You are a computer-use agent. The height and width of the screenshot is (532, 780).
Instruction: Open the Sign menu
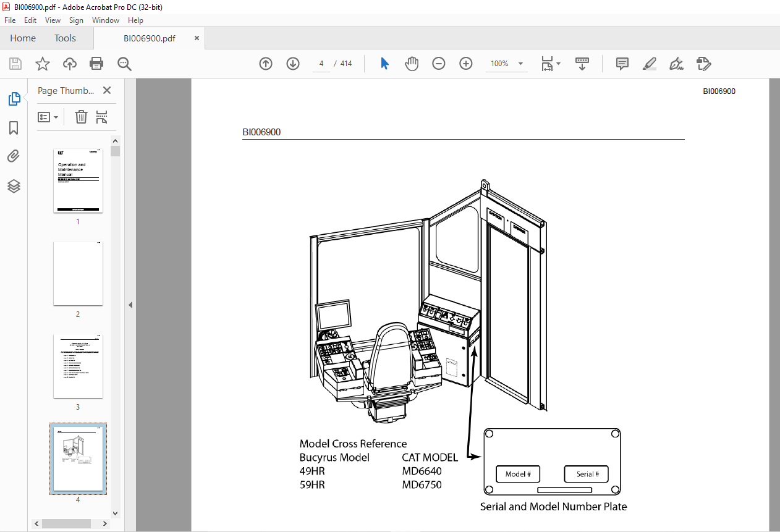tap(76, 20)
